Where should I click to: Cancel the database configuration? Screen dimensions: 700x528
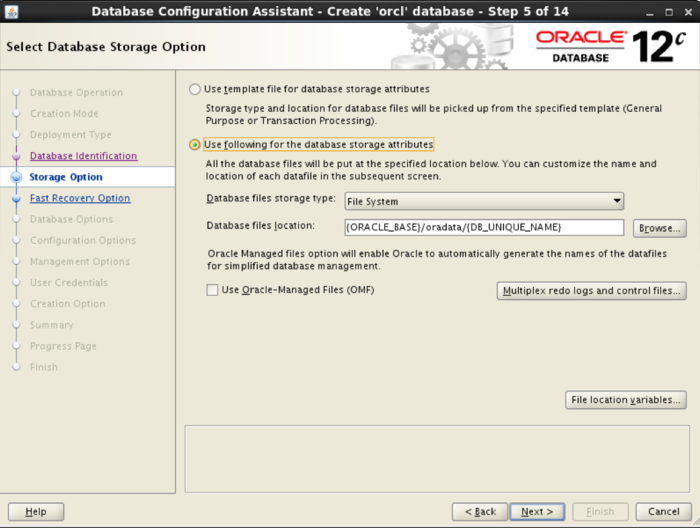tap(663, 511)
